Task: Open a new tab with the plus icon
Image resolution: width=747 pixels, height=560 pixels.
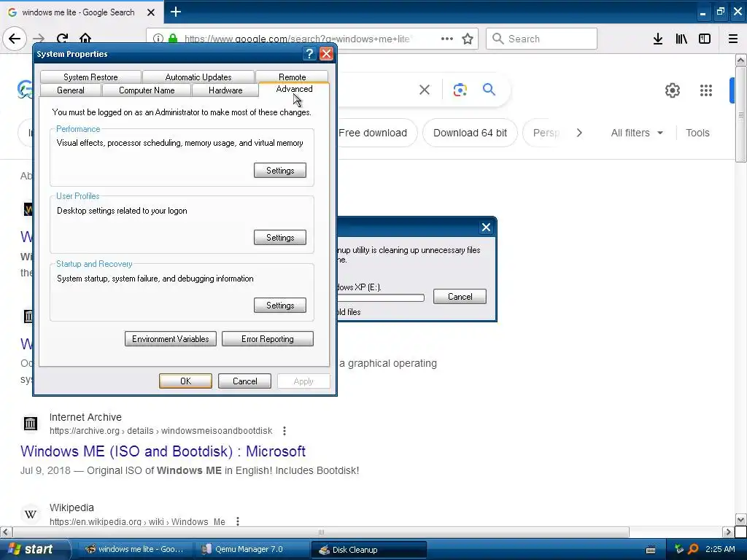Action: (x=175, y=12)
